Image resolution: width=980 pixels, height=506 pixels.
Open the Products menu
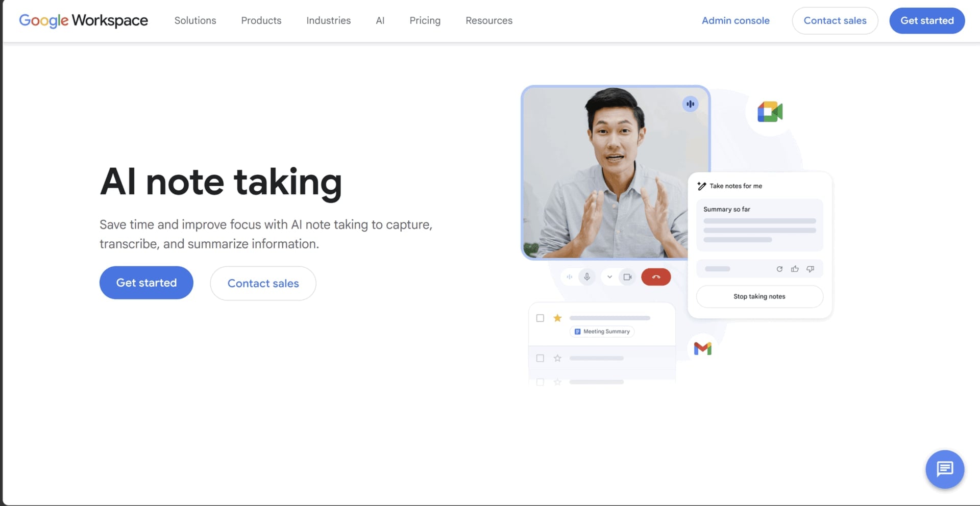(x=261, y=20)
